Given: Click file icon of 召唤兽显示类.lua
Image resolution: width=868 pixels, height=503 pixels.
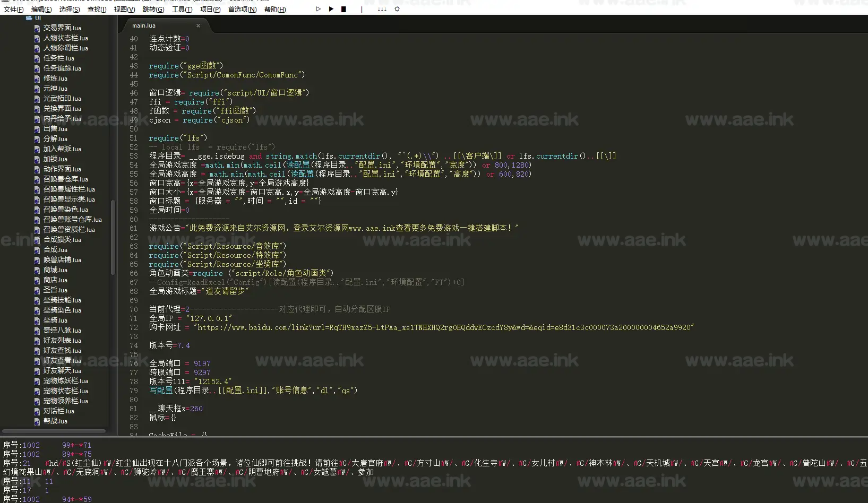Looking at the screenshot, I should [37, 200].
